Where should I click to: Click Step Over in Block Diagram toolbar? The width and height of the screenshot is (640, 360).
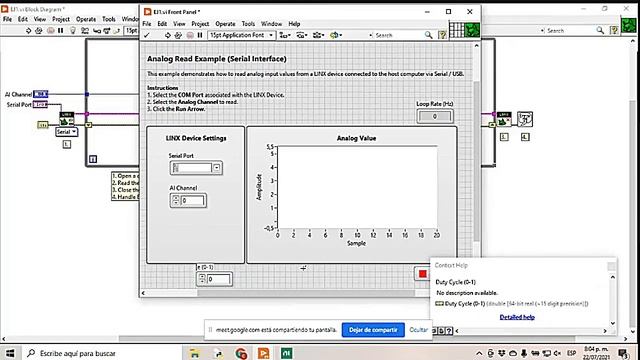(x=107, y=31)
